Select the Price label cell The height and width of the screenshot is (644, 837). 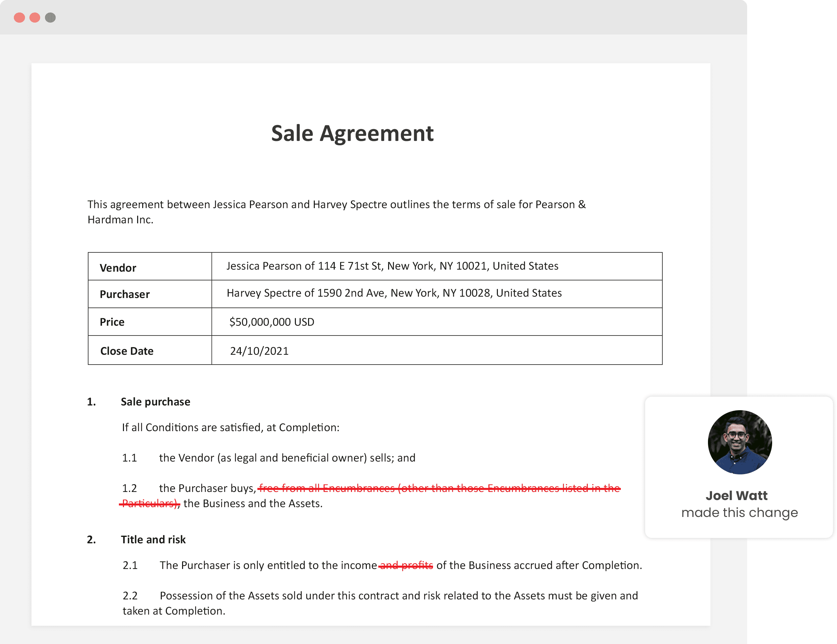(x=150, y=322)
